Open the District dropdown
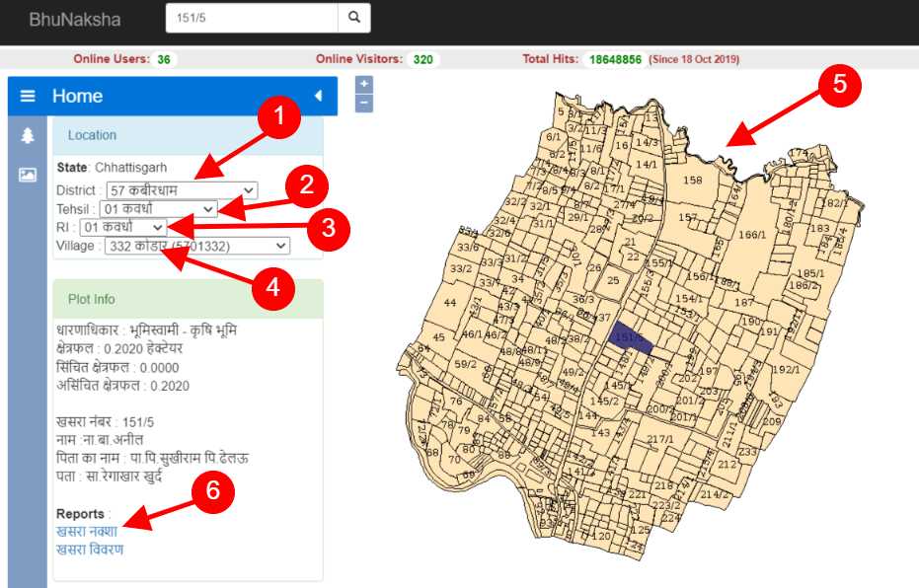919x588 pixels. (x=182, y=190)
